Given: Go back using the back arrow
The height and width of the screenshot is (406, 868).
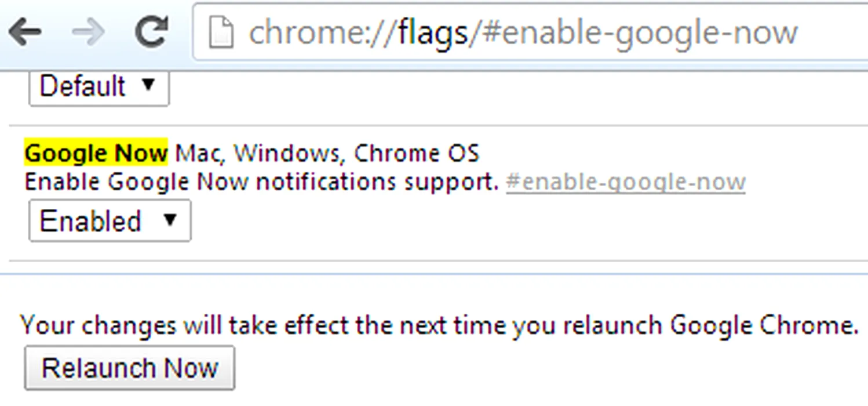Looking at the screenshot, I should pyautogui.click(x=25, y=32).
